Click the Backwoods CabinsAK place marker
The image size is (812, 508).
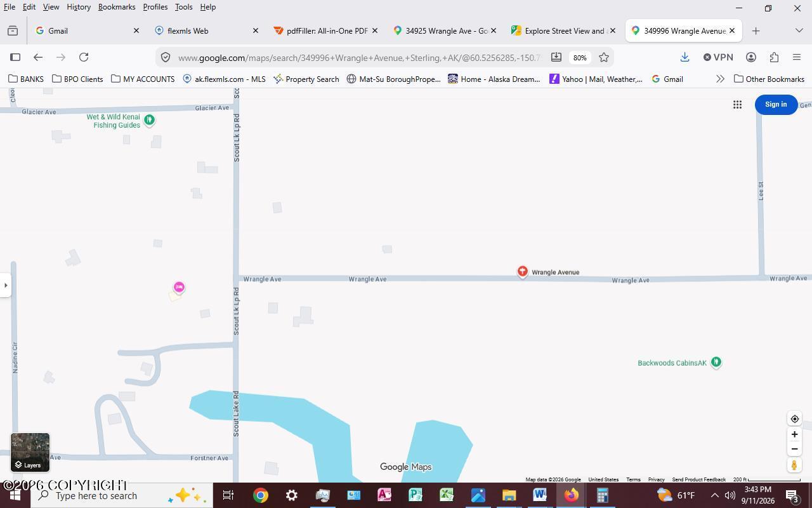pyautogui.click(x=716, y=363)
